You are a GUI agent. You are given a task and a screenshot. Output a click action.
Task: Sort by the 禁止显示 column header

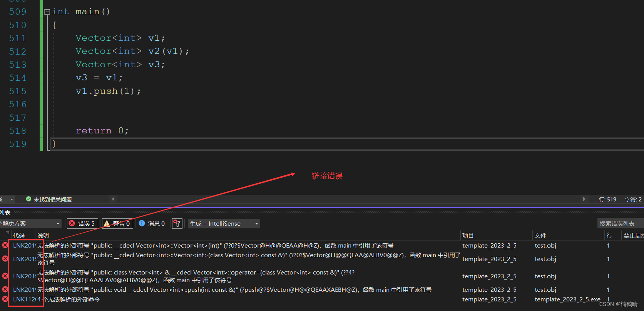(x=633, y=235)
